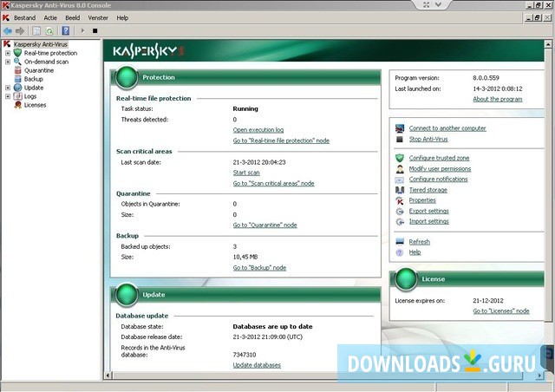The height and width of the screenshot is (392, 555).
Task: Click the Refresh icon in the right panel
Action: [x=400, y=242]
